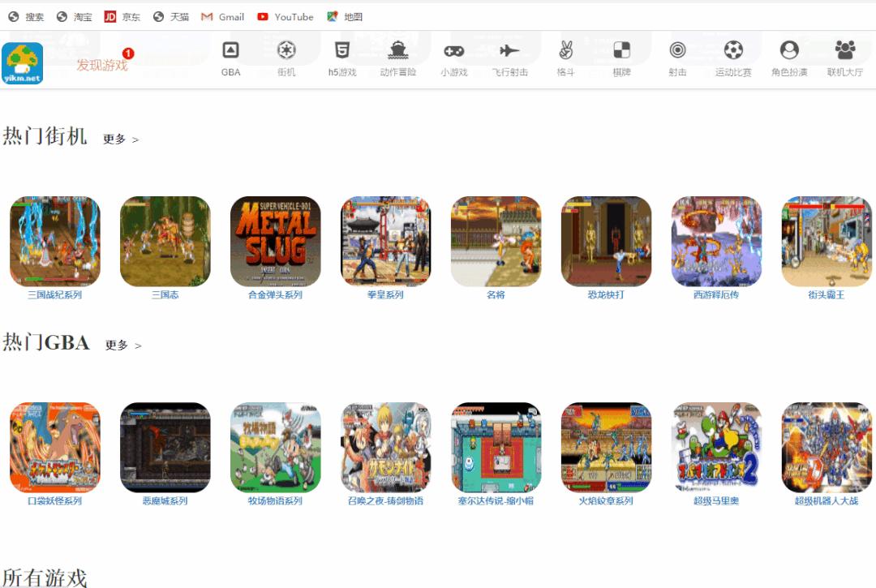
Task: Open the Metal Slug 合金弹头系列 thumbnail
Action: point(276,241)
